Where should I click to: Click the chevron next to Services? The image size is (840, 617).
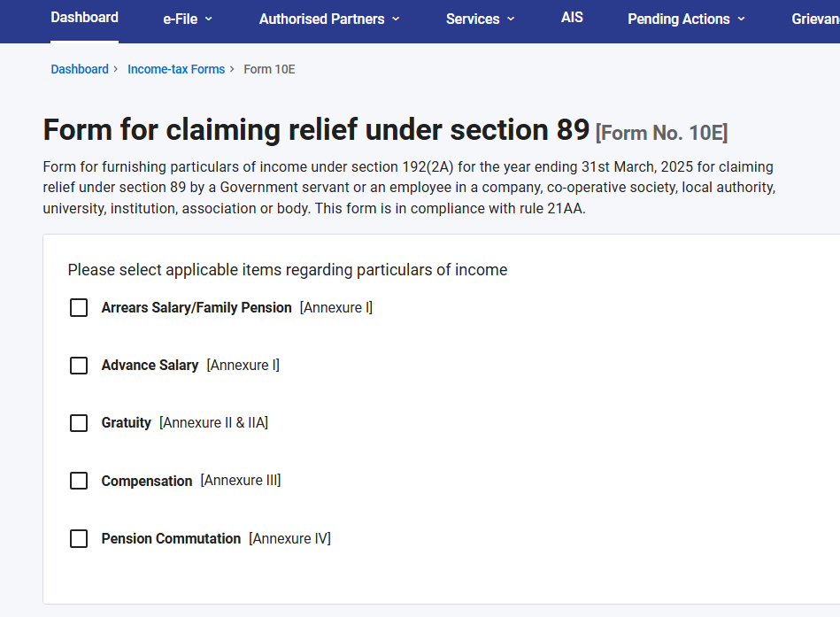pyautogui.click(x=509, y=19)
